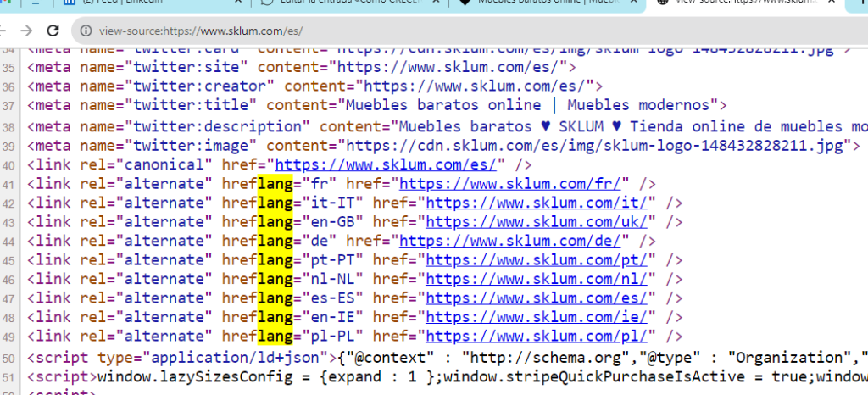Click the view-source URL address bar
The width and height of the screenshot is (868, 395).
pos(424,31)
